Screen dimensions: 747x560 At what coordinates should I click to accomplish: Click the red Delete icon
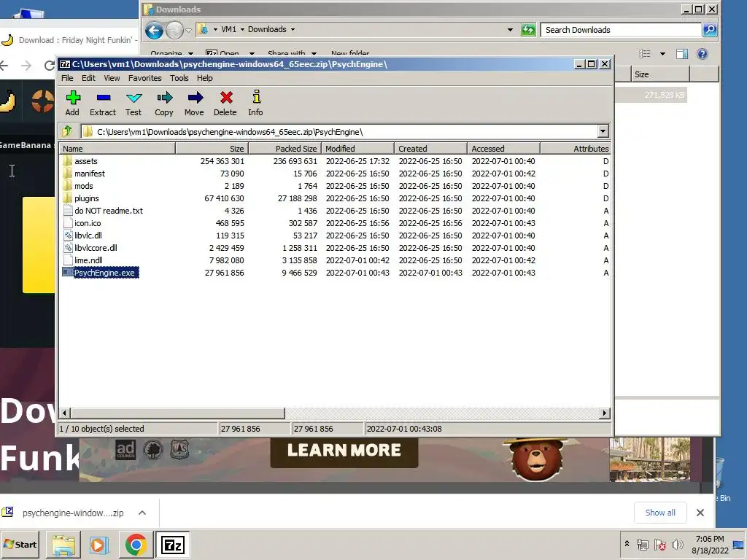[225, 103]
